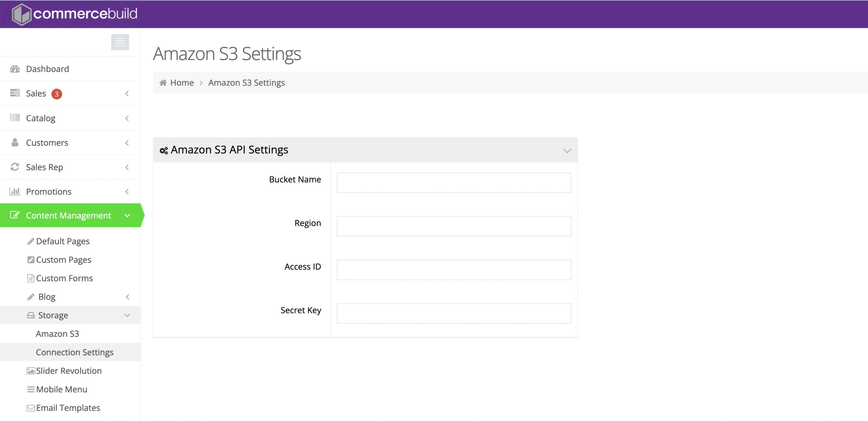The height and width of the screenshot is (421, 868).
Task: Expand the Blog submenu chevron
Action: pos(127,297)
